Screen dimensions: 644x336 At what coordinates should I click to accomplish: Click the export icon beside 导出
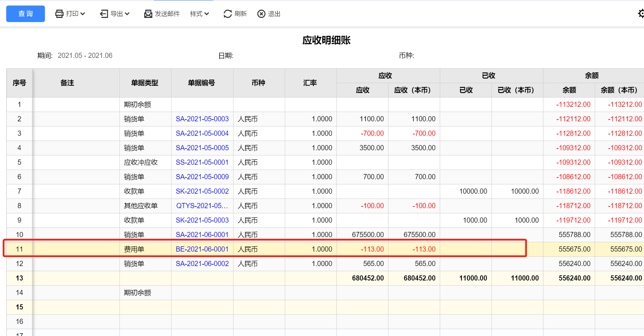[104, 14]
